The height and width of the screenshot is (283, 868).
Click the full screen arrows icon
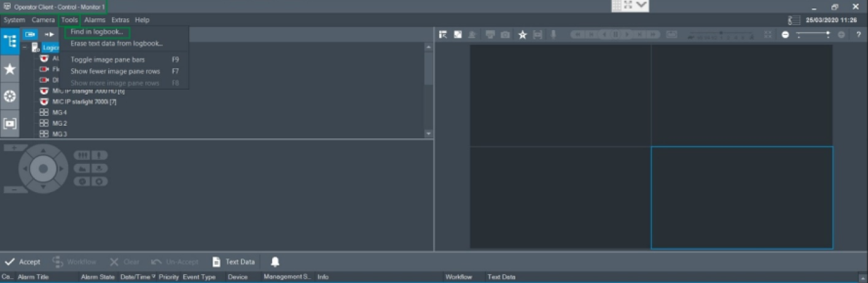(768, 34)
